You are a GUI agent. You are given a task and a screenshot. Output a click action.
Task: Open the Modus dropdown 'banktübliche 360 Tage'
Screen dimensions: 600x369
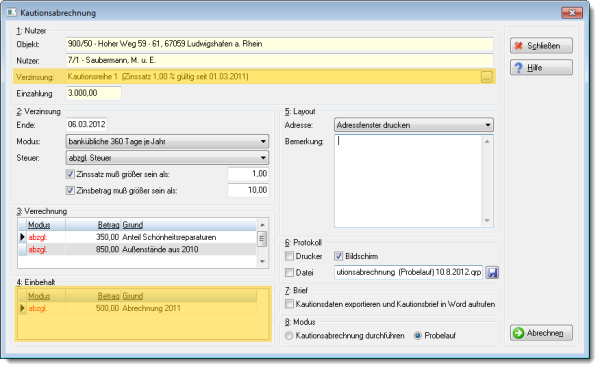[167, 142]
